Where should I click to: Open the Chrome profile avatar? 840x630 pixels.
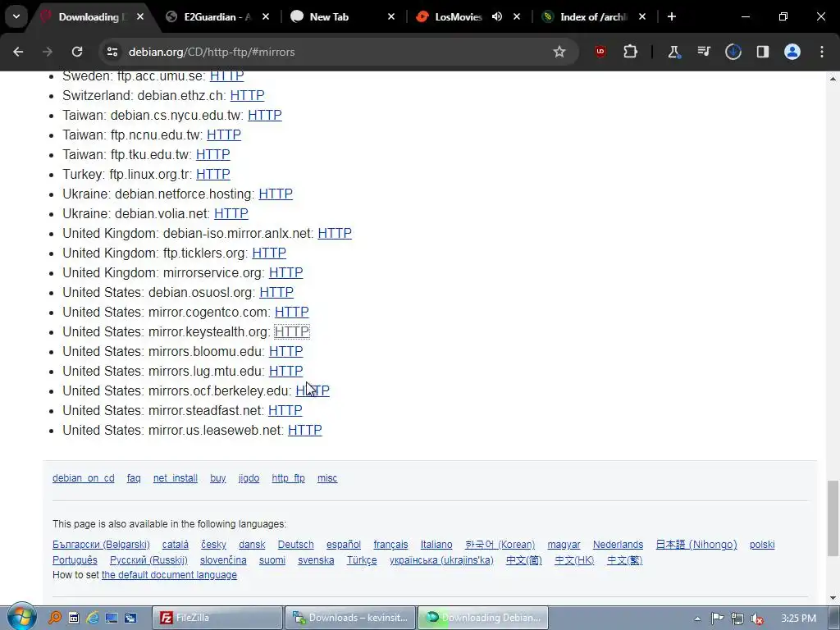[x=792, y=52]
